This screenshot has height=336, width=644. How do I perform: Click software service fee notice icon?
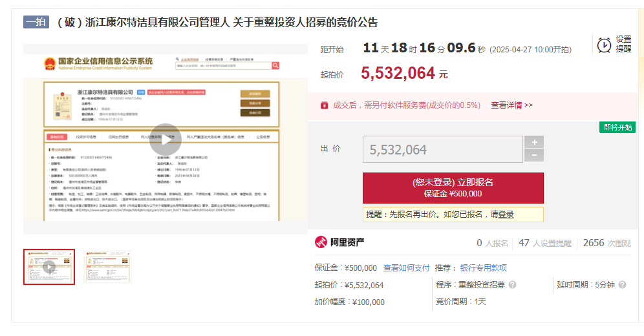(x=324, y=105)
